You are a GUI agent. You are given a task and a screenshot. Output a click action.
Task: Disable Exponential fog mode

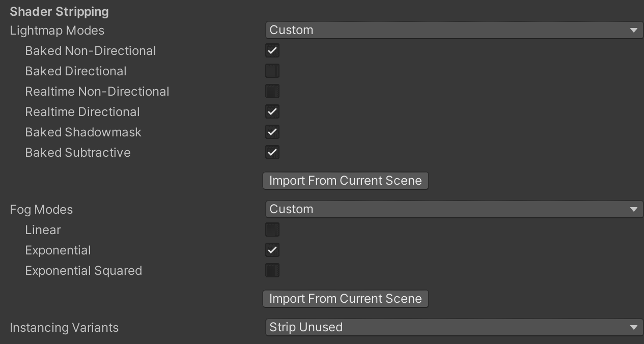(x=272, y=250)
